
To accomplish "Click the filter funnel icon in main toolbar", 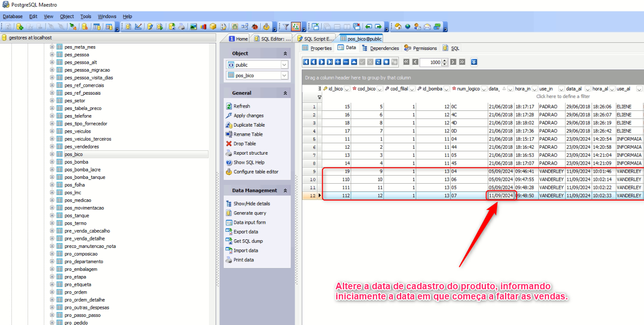I will [x=286, y=27].
